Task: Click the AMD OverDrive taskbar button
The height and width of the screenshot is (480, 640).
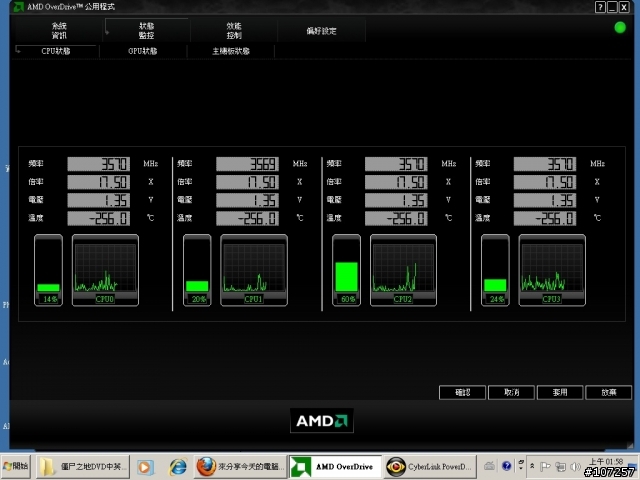Action: pyautogui.click(x=336, y=467)
